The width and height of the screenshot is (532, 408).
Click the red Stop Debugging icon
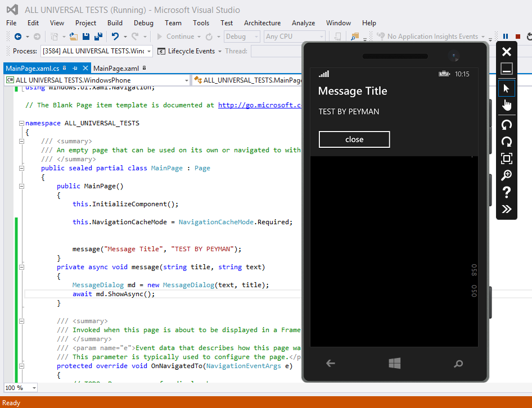tap(518, 37)
